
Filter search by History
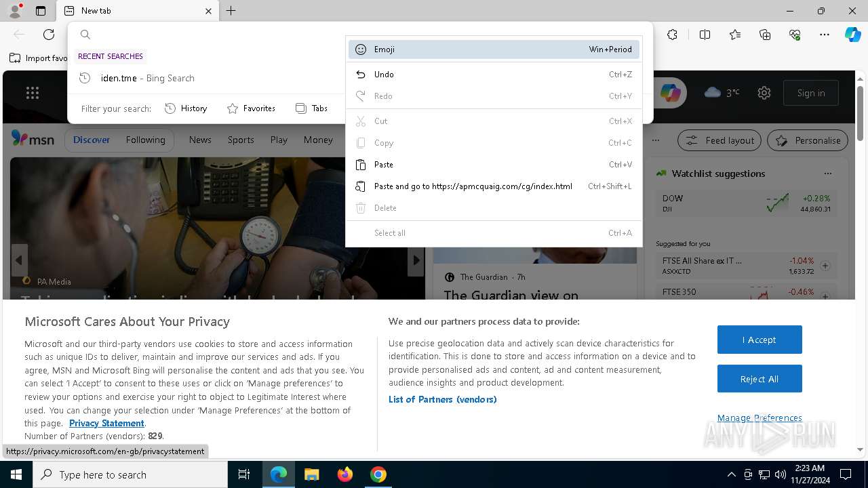[x=186, y=108]
